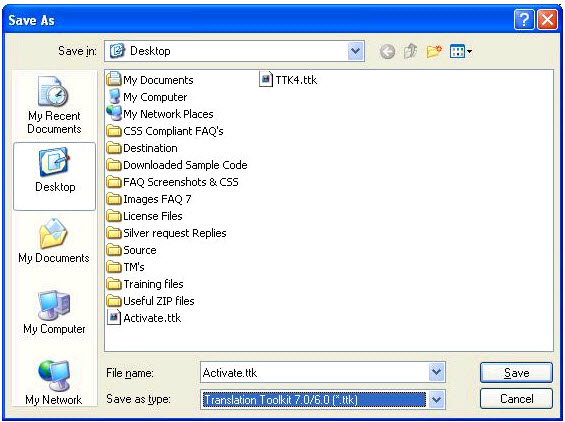Click the help question mark button
The width and height of the screenshot is (565, 422).
pyautogui.click(x=524, y=19)
